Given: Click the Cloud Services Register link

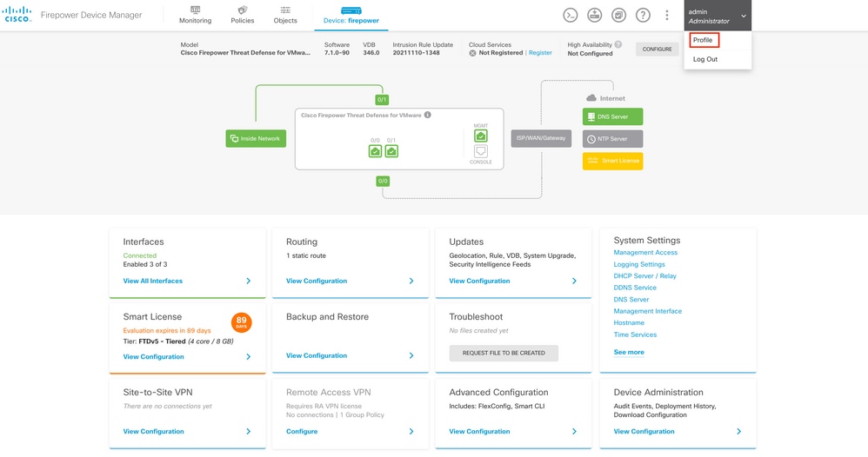Looking at the screenshot, I should pyautogui.click(x=540, y=53).
